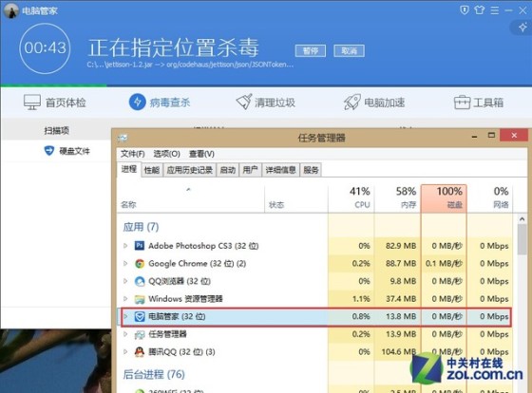Click the 腾讯QQ penguin process icon
The height and width of the screenshot is (393, 532).
point(140,352)
